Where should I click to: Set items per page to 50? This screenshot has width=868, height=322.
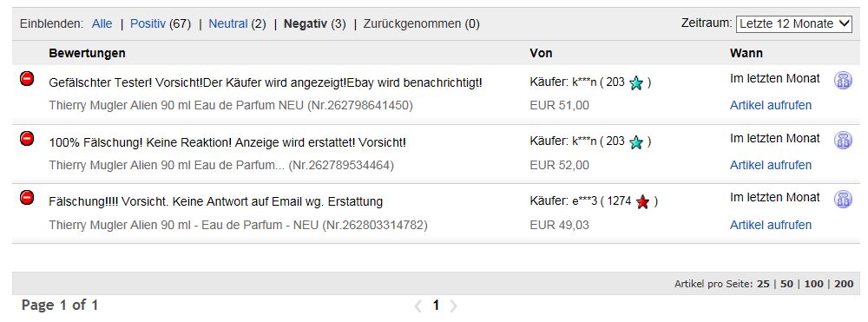786,284
